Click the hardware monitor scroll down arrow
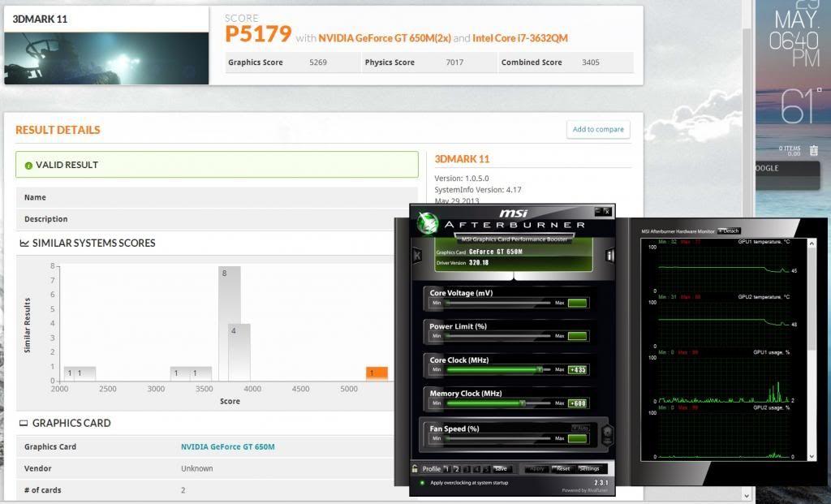The height and width of the screenshot is (504, 831). pos(812,456)
